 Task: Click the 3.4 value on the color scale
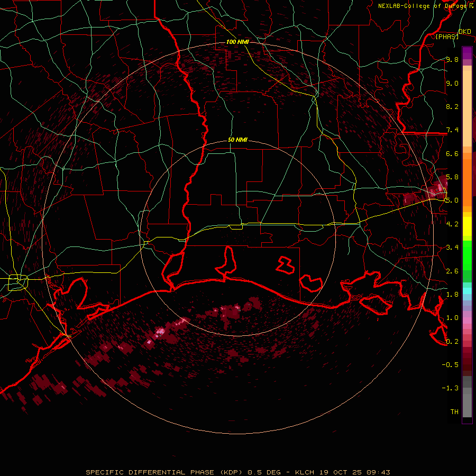click(452, 247)
